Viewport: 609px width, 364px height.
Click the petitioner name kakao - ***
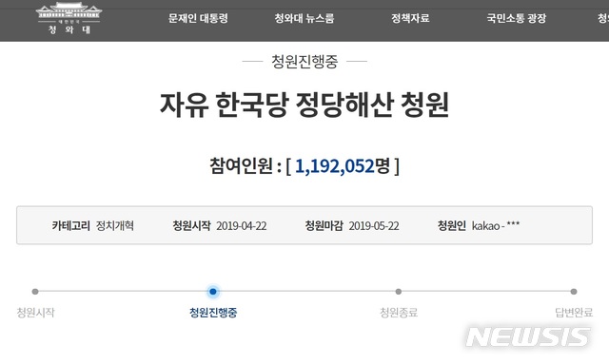(496, 226)
